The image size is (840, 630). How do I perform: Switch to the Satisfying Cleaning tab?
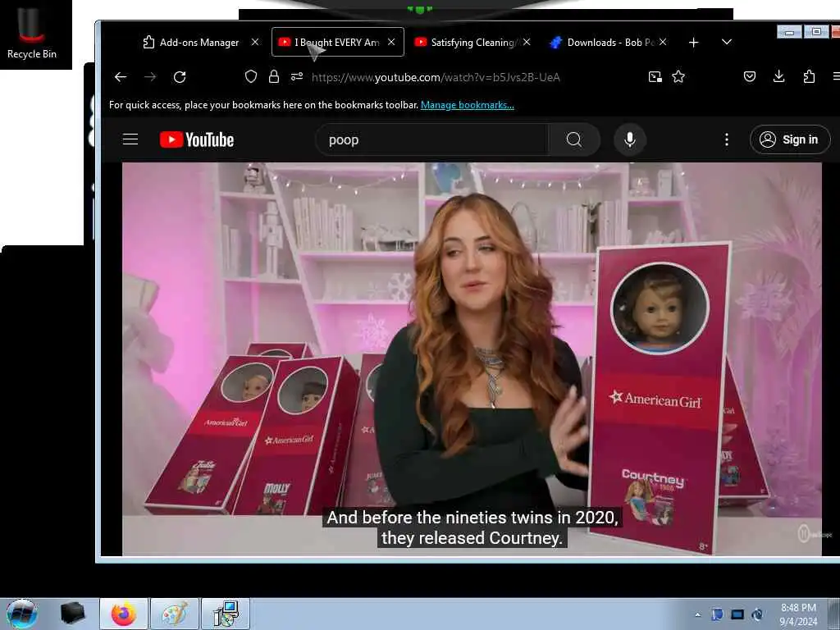point(464,43)
